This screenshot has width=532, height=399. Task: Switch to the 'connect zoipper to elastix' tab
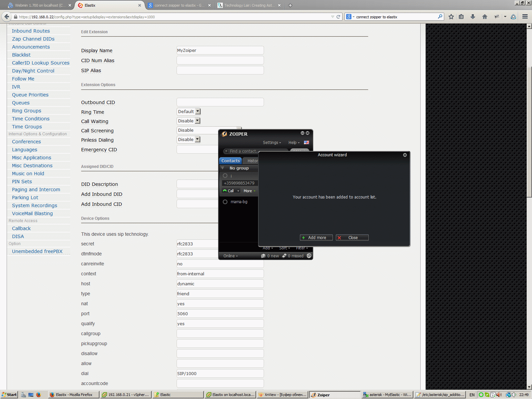click(x=180, y=5)
